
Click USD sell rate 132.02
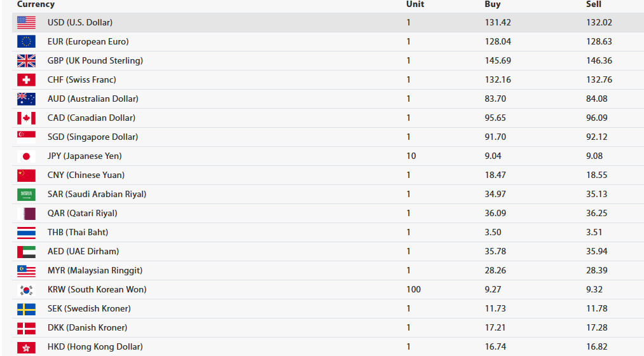pyautogui.click(x=599, y=23)
